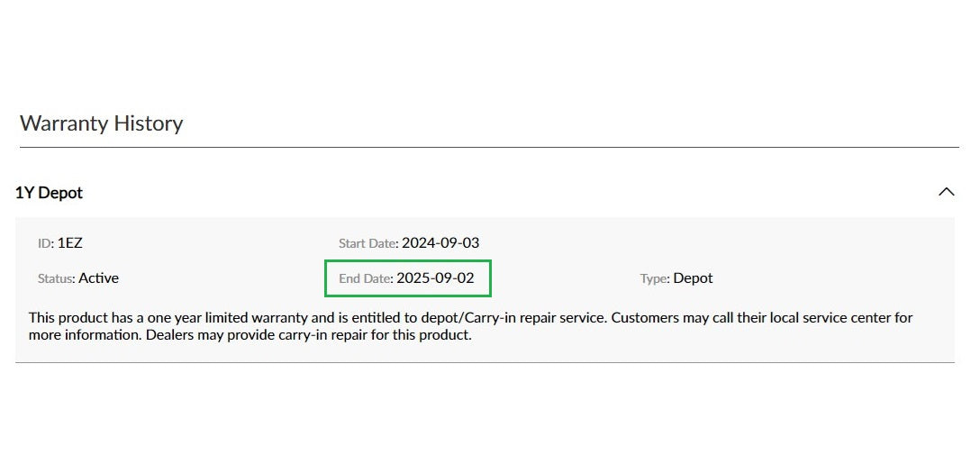This screenshot has height=464, width=980.
Task: Click the Depot type value
Action: point(694,278)
